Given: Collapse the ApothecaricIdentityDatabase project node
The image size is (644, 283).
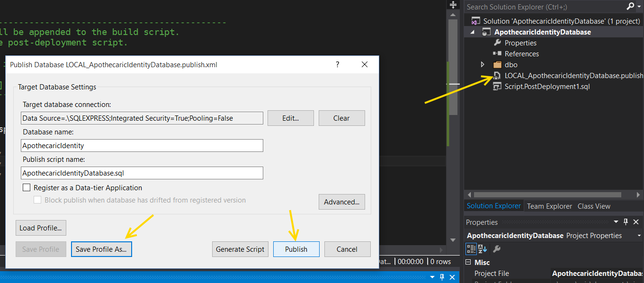Looking at the screenshot, I should coord(472,32).
